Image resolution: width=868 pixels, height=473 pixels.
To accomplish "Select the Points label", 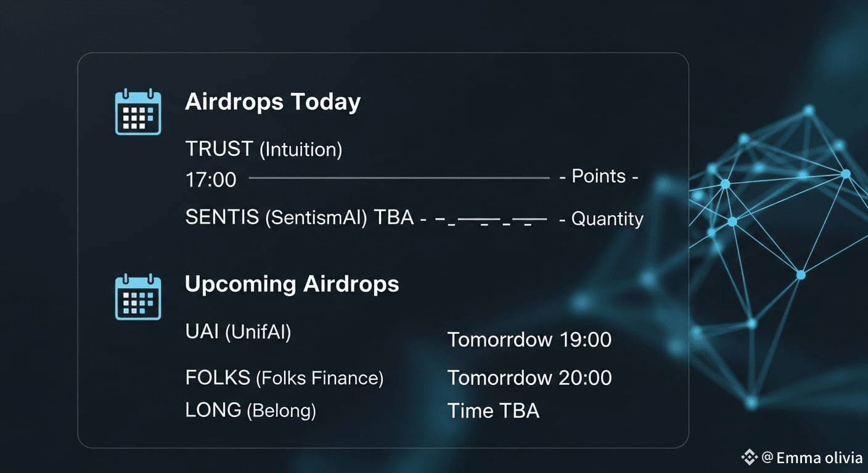I will click(598, 177).
